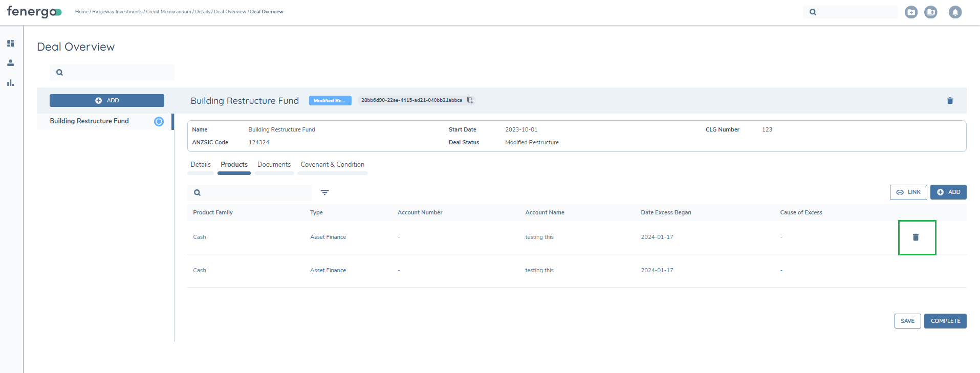Screen dimensions: 980x373
Task: Switch to the Details tab
Action: pyautogui.click(x=201, y=165)
